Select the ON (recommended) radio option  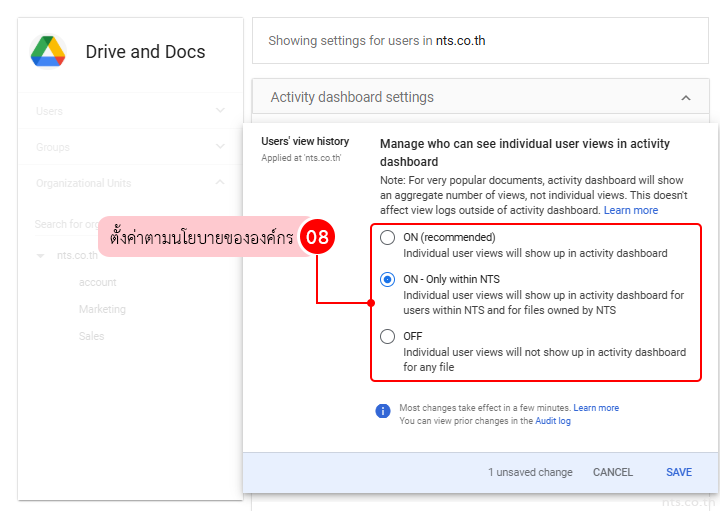(388, 238)
